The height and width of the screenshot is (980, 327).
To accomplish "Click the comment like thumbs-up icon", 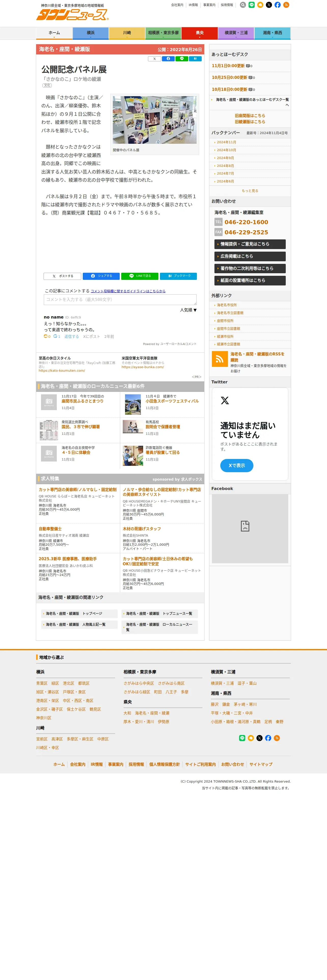I will [46, 336].
